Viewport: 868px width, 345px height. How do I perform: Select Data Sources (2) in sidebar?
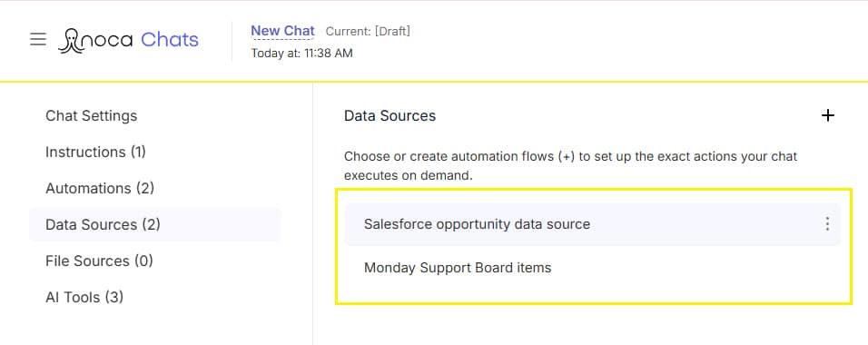coord(155,224)
